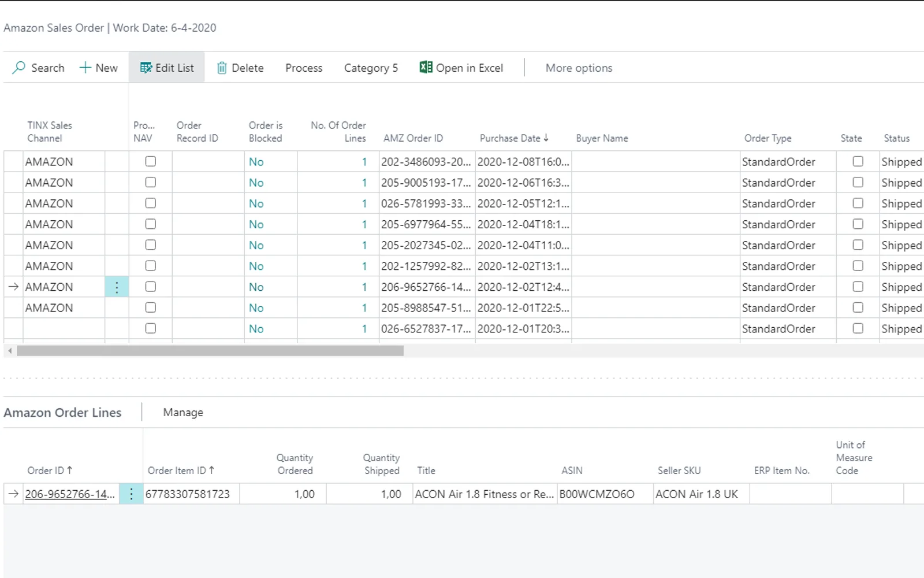Click the Excel icon in toolbar

426,68
